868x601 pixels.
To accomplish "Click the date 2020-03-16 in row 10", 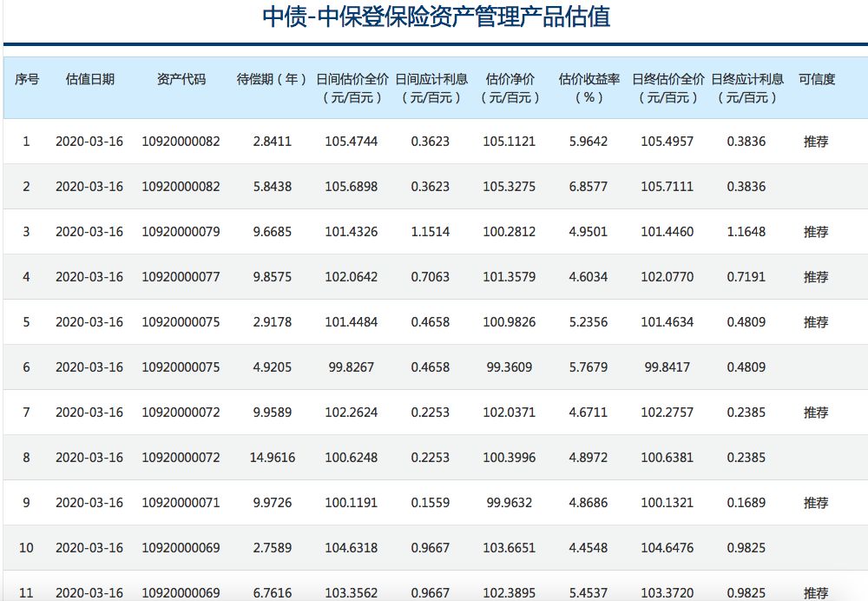I will (89, 548).
